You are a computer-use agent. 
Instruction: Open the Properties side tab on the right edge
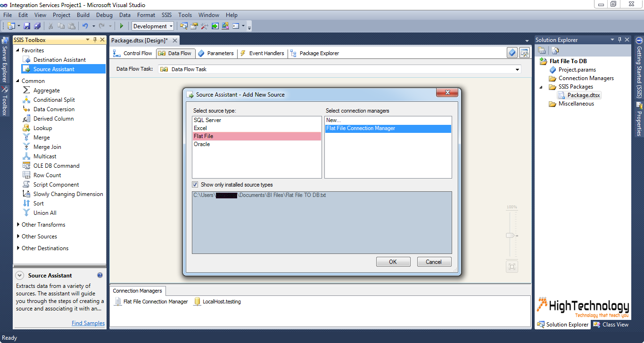(639, 120)
